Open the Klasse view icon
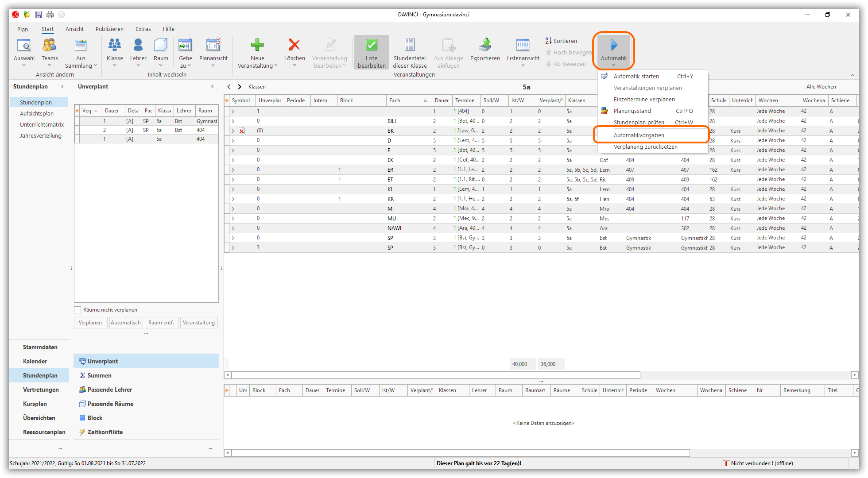Screen dimensions: 868x478 click(115, 45)
